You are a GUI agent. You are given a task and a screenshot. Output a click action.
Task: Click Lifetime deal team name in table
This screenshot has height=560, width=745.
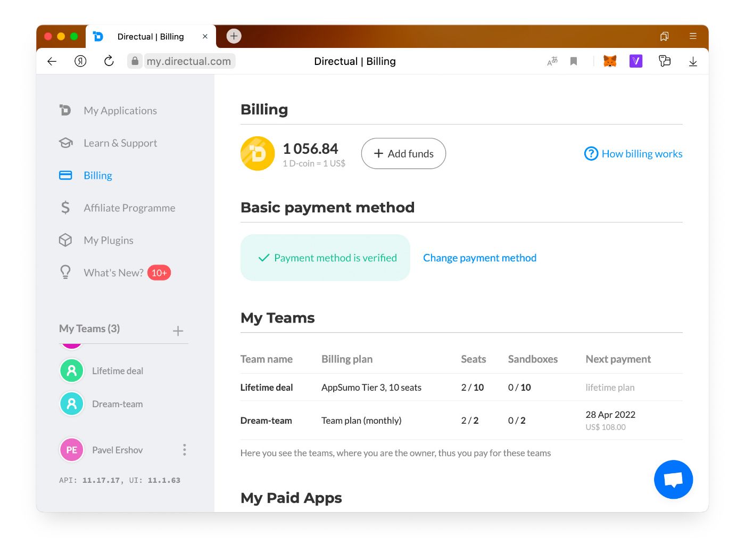[267, 388]
